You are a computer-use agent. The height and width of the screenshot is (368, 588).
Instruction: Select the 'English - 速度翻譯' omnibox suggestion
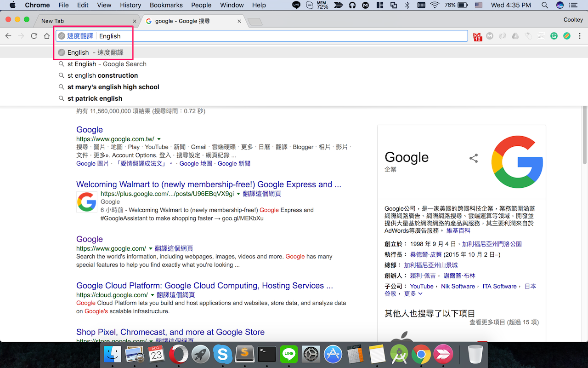tap(294, 52)
